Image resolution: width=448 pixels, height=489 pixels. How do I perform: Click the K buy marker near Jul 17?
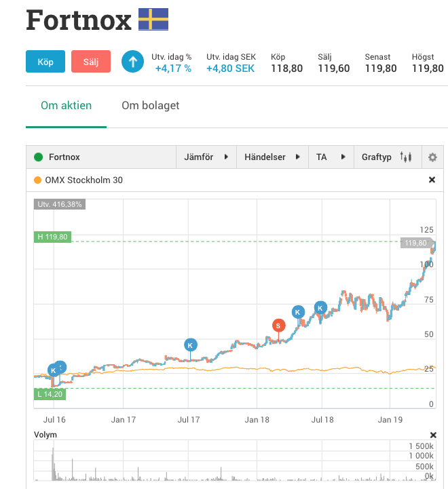(x=191, y=345)
